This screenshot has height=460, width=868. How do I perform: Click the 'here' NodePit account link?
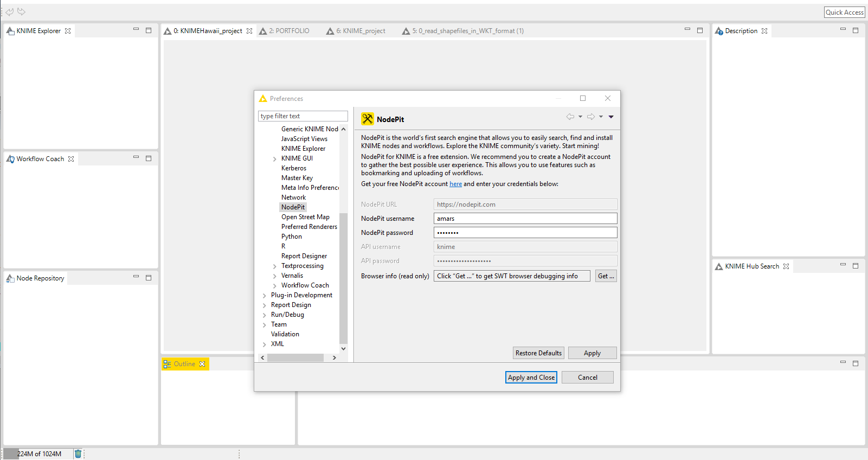pos(455,184)
